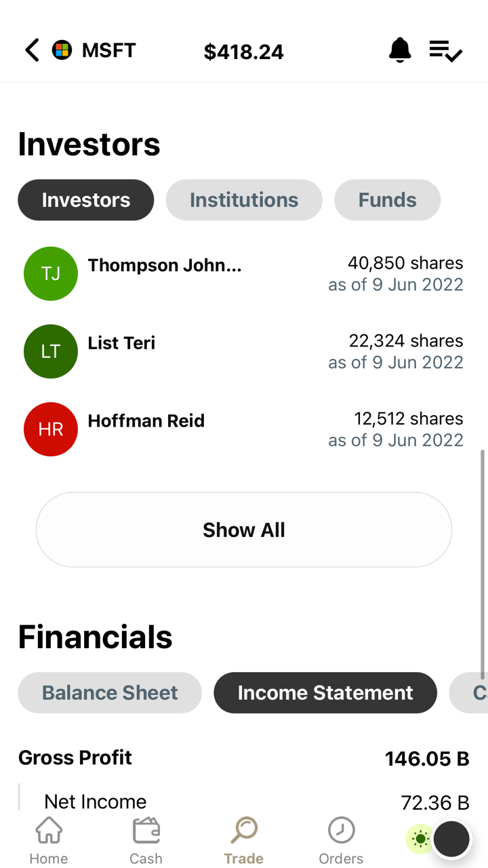Switch to the Institutions filter chip
488x868 pixels.
pos(244,200)
